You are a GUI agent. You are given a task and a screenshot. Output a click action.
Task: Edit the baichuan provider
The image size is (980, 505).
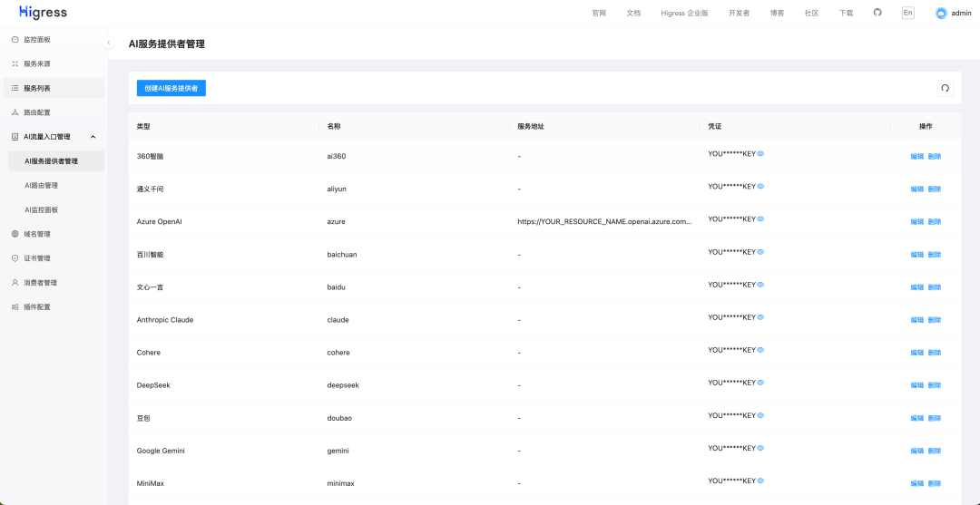[916, 255]
